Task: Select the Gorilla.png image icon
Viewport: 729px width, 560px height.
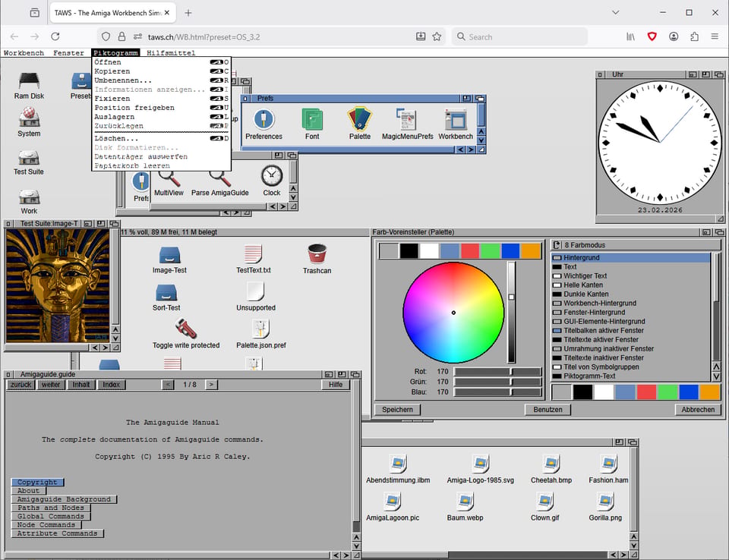Action: (605, 502)
